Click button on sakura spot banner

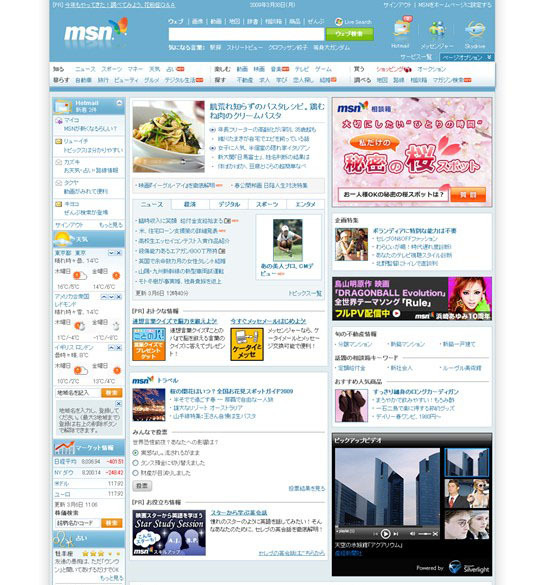[468, 195]
